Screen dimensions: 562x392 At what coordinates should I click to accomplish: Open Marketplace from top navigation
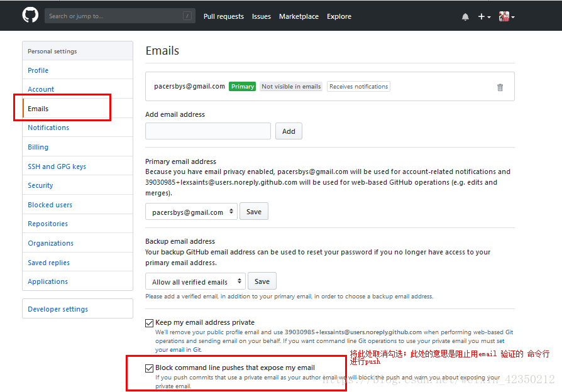tap(299, 16)
